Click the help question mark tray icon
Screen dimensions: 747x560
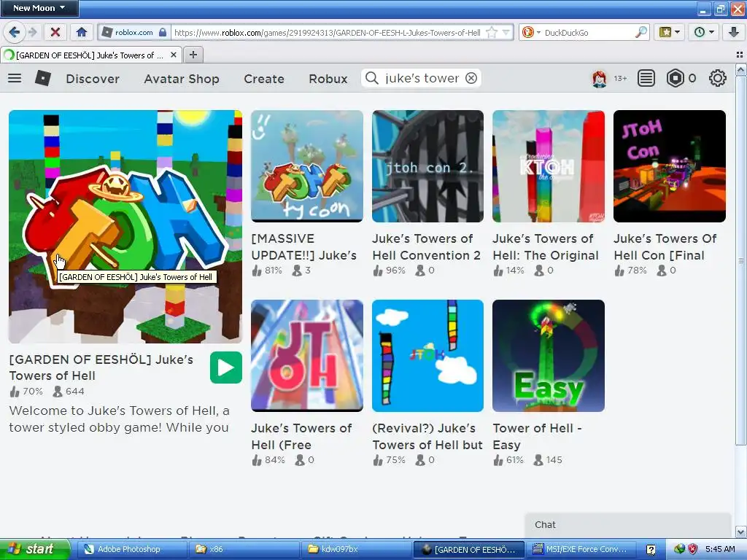[x=651, y=550]
